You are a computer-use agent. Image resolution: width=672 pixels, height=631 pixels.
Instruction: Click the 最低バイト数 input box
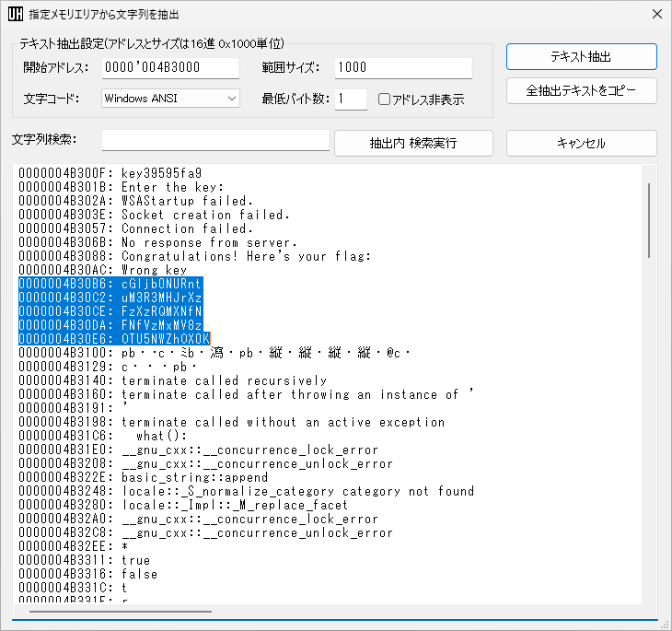pyautogui.click(x=351, y=99)
